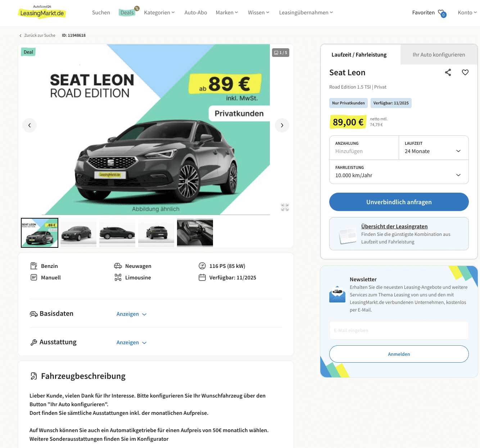Show the next car image

tap(282, 125)
